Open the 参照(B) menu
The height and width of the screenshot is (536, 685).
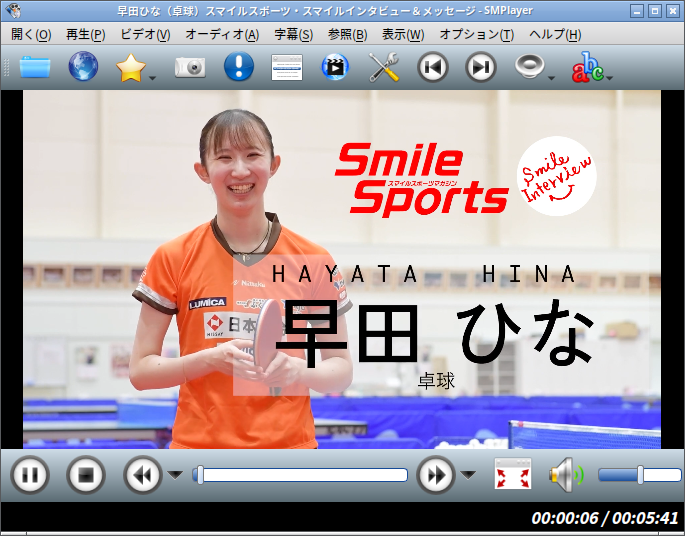click(347, 34)
